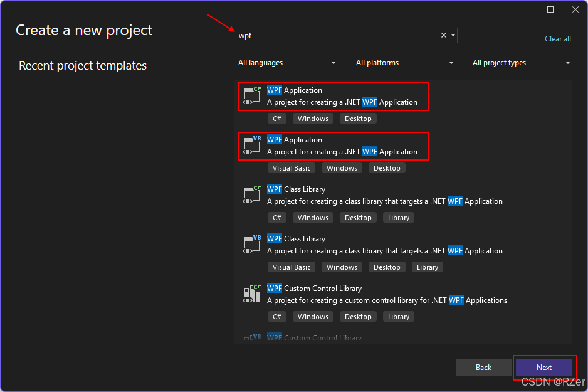
Task: Maximize the Create a new project window
Action: tap(550, 9)
